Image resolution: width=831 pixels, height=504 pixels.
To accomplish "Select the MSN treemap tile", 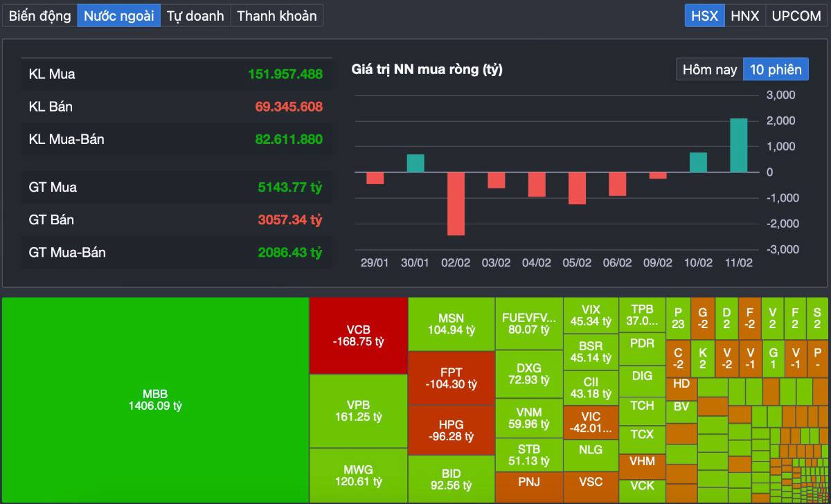I will pyautogui.click(x=451, y=323).
